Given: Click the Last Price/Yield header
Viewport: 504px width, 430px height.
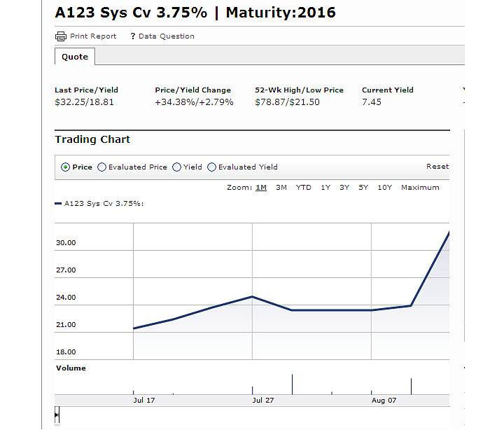Looking at the screenshot, I should [87, 90].
